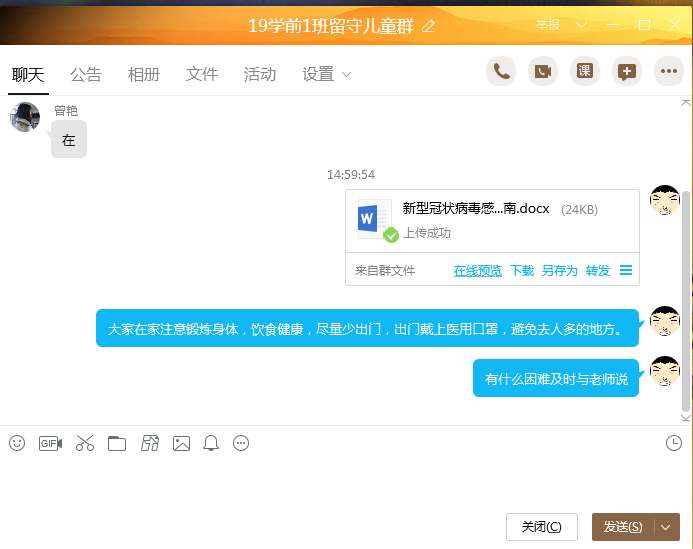Open the 活动 tab

pos(259,74)
